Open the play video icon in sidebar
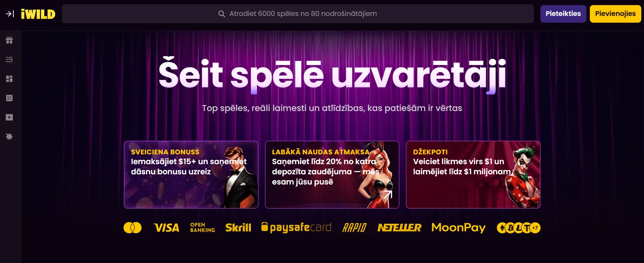 coord(9,117)
